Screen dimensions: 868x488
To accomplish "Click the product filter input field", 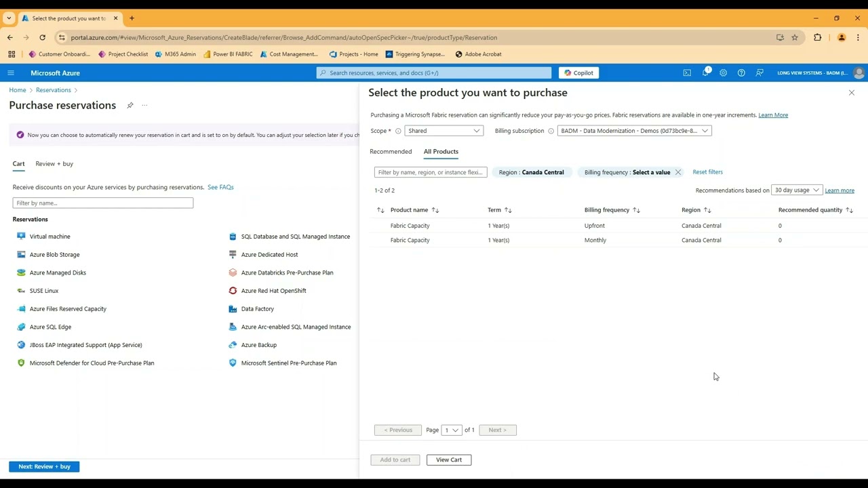I will point(431,172).
